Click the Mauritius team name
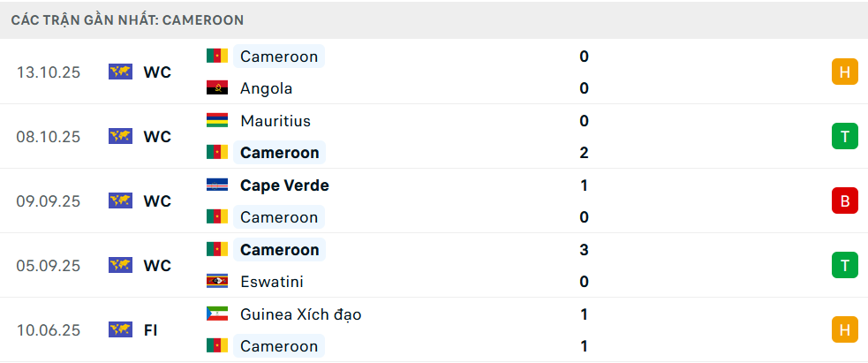This screenshot has height=363, width=868. coord(275,121)
